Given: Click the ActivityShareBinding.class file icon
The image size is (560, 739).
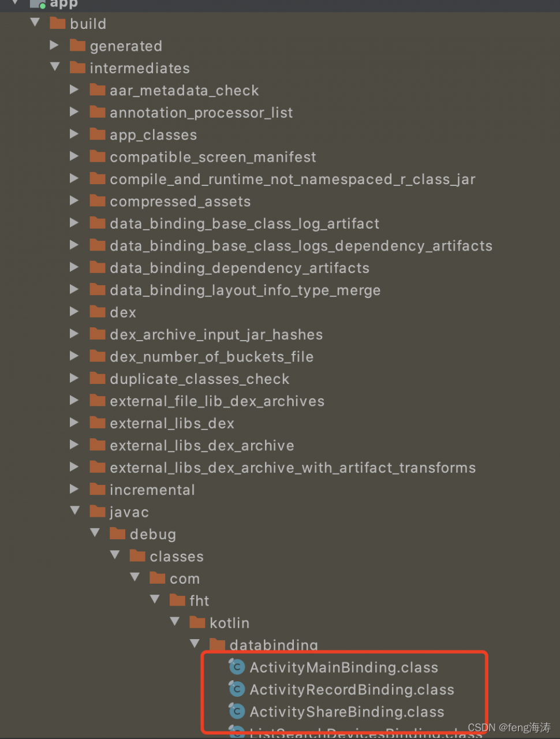Looking at the screenshot, I should point(237,711).
